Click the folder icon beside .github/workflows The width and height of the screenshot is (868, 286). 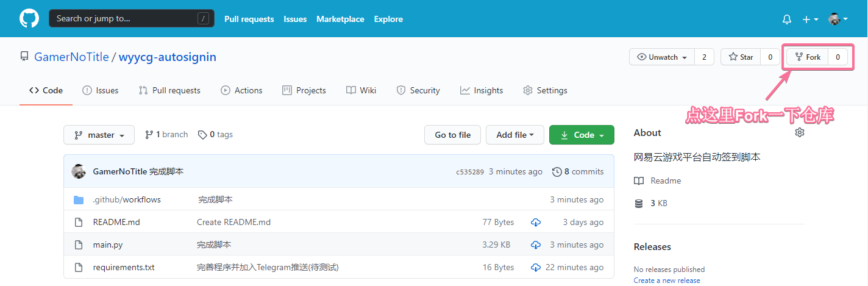[x=79, y=200]
